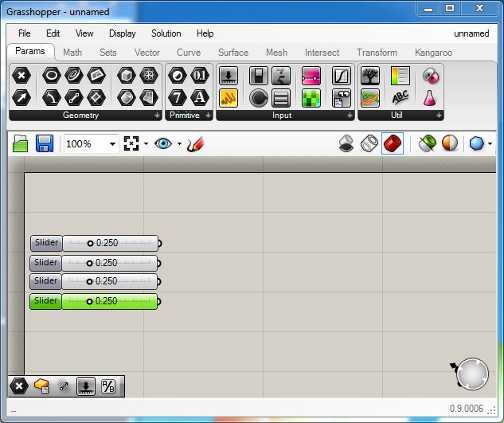Pick the pink flask icon in Util

[430, 98]
